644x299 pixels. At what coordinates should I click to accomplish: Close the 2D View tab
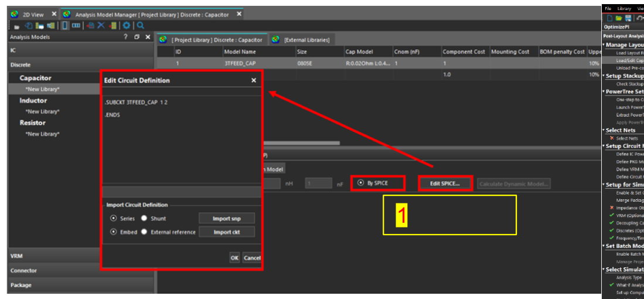pos(54,14)
